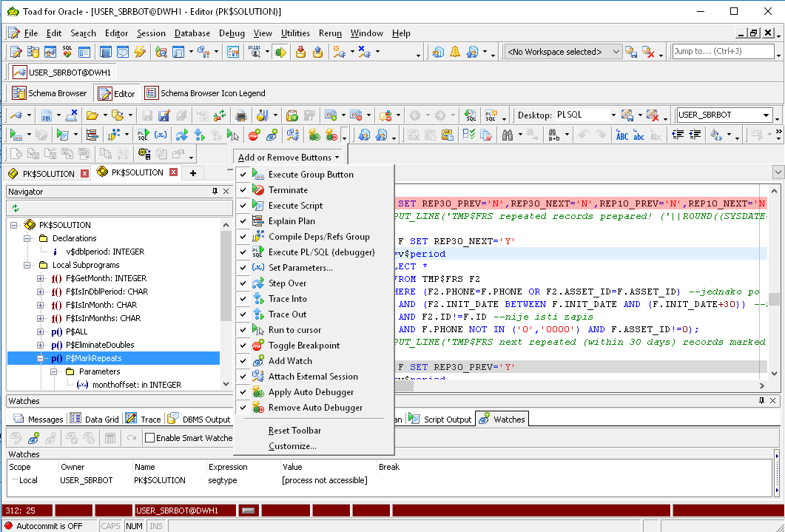This screenshot has height=532, width=785.
Task: Click the Step Over debug icon
Action: pos(181,135)
